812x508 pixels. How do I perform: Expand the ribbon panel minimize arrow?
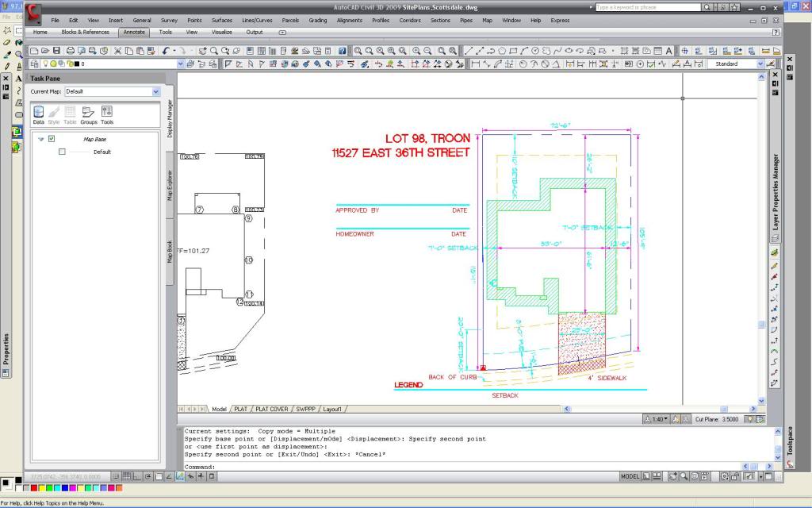point(282,32)
